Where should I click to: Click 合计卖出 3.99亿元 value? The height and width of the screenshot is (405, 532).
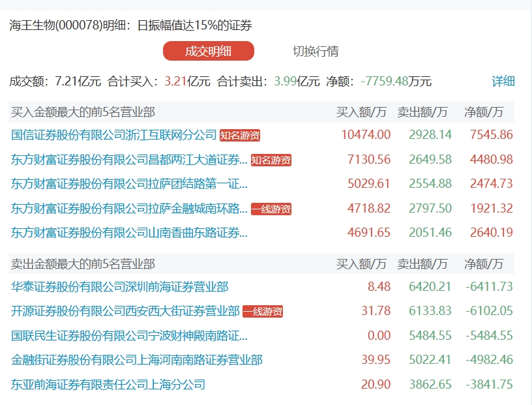click(297, 82)
